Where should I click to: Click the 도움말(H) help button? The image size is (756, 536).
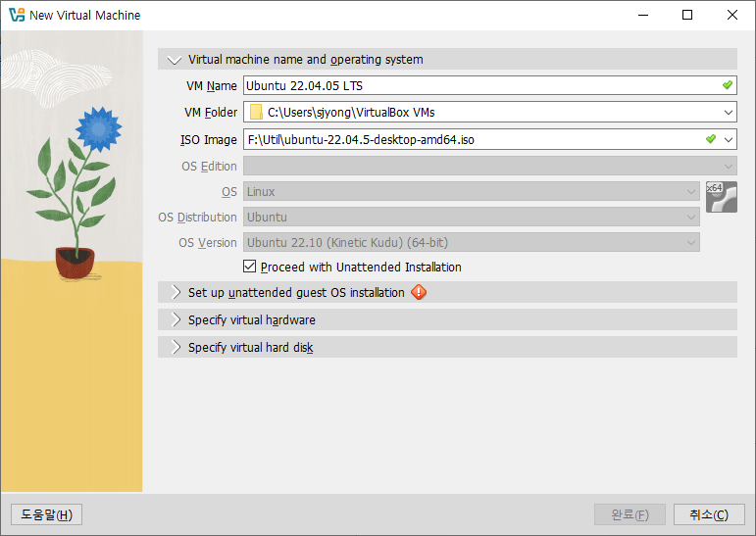[46, 514]
